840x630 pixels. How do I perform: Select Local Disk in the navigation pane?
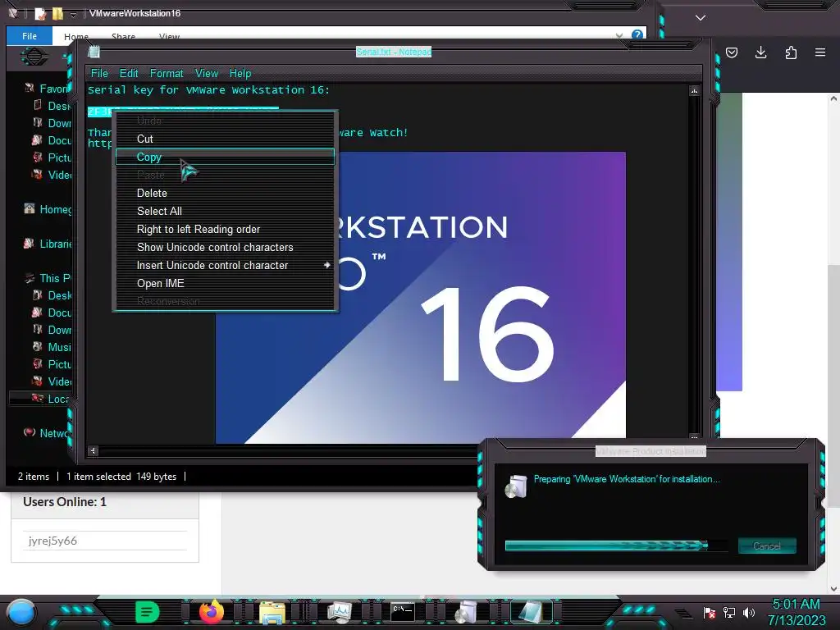[x=58, y=399]
